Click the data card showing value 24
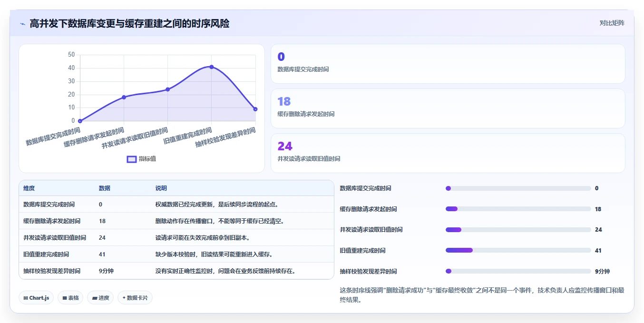 pyautogui.click(x=448, y=153)
